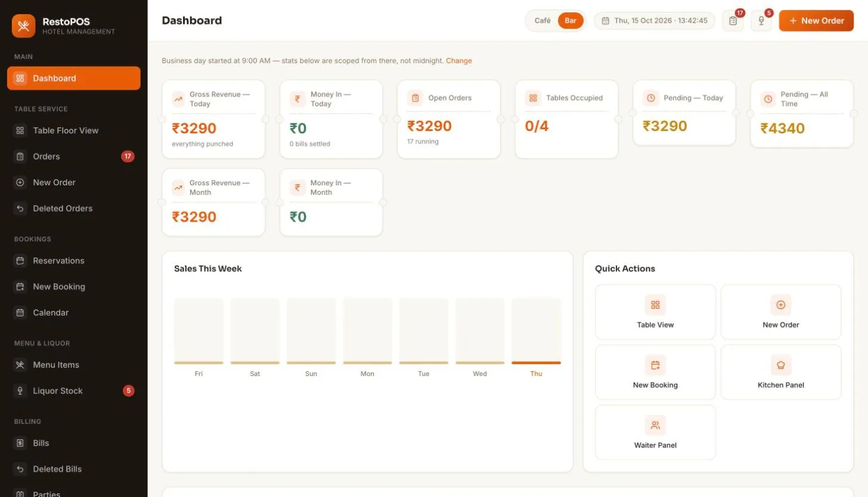The height and width of the screenshot is (497, 868).
Task: Click the Open Orders clipboard icon
Action: click(416, 98)
